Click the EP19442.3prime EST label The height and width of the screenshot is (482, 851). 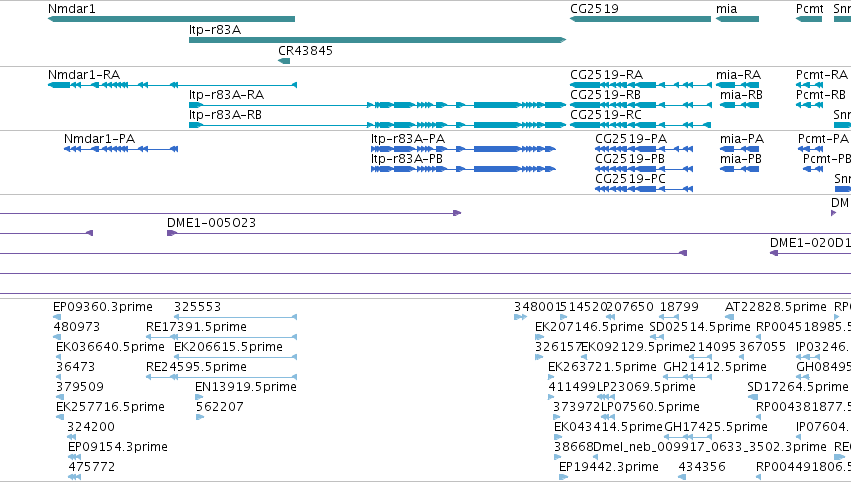click(609, 467)
